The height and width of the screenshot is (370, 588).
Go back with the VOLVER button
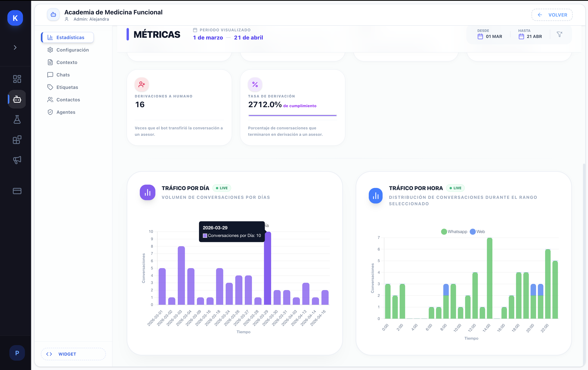(x=552, y=15)
